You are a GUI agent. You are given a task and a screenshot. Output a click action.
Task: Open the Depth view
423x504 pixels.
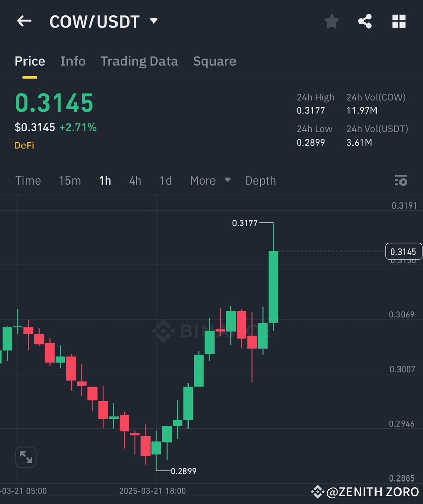[x=261, y=180]
